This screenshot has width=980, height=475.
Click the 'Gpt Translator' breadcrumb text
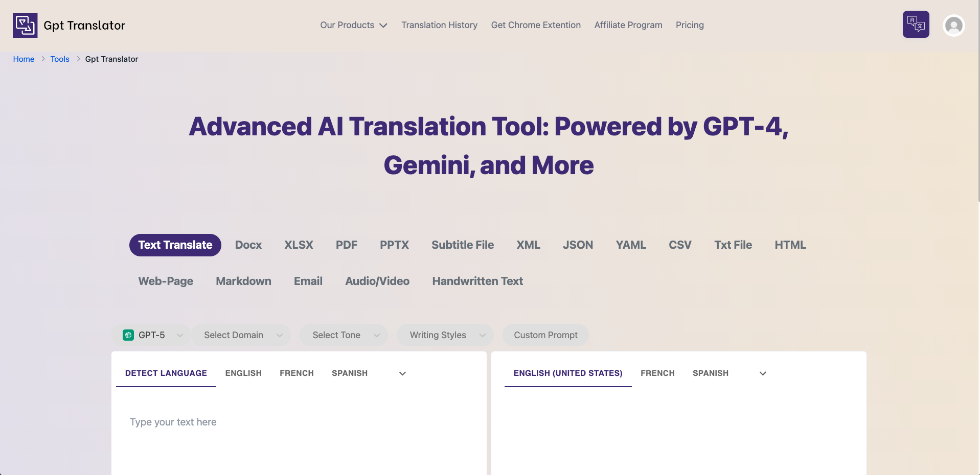point(111,59)
